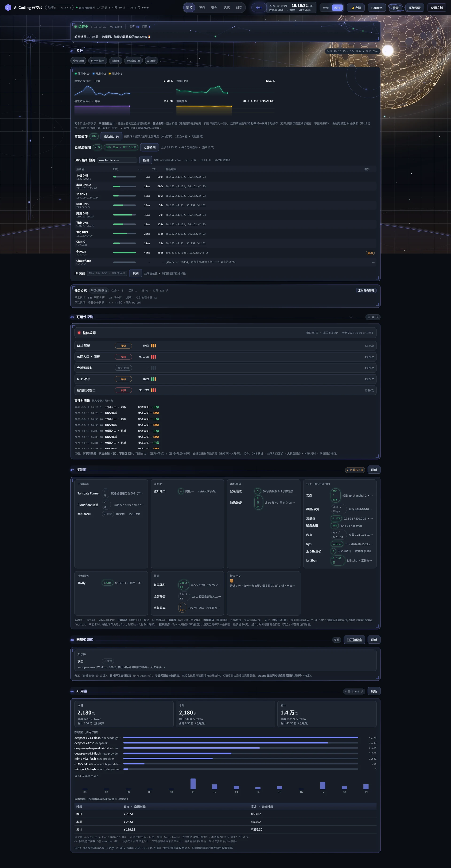Refresh the 网络知识库 section
The image size is (451, 868).
[374, 640]
